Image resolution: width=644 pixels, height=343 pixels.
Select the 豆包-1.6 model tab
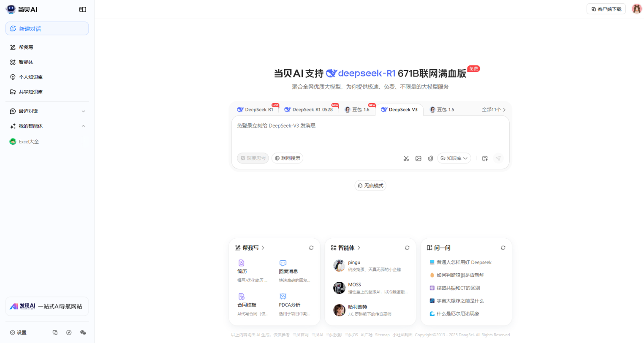click(357, 109)
